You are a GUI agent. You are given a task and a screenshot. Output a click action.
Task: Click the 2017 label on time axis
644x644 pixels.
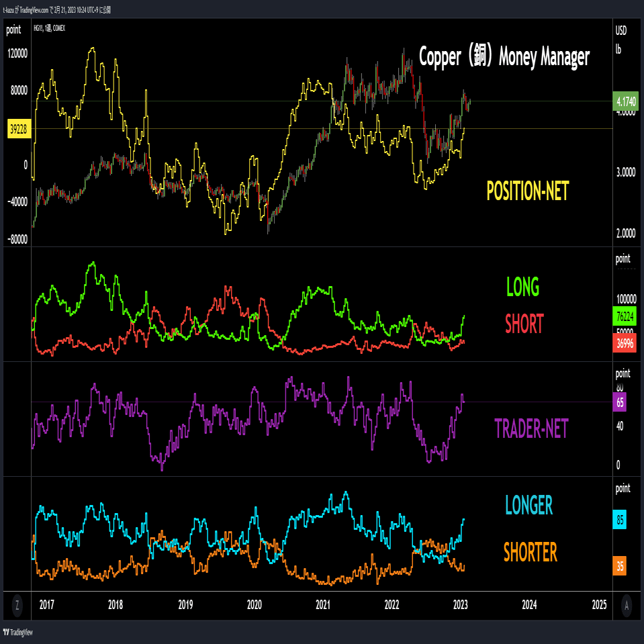(x=47, y=604)
